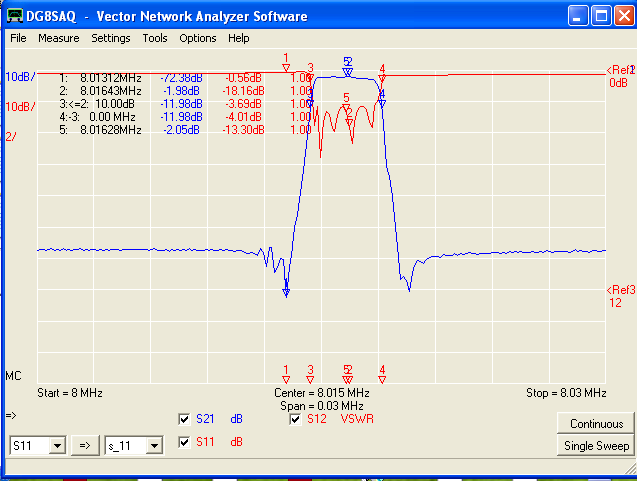Viewport: 637px width, 481px height.
Task: Click the Ref3 reference level indicator
Action: coord(619,296)
